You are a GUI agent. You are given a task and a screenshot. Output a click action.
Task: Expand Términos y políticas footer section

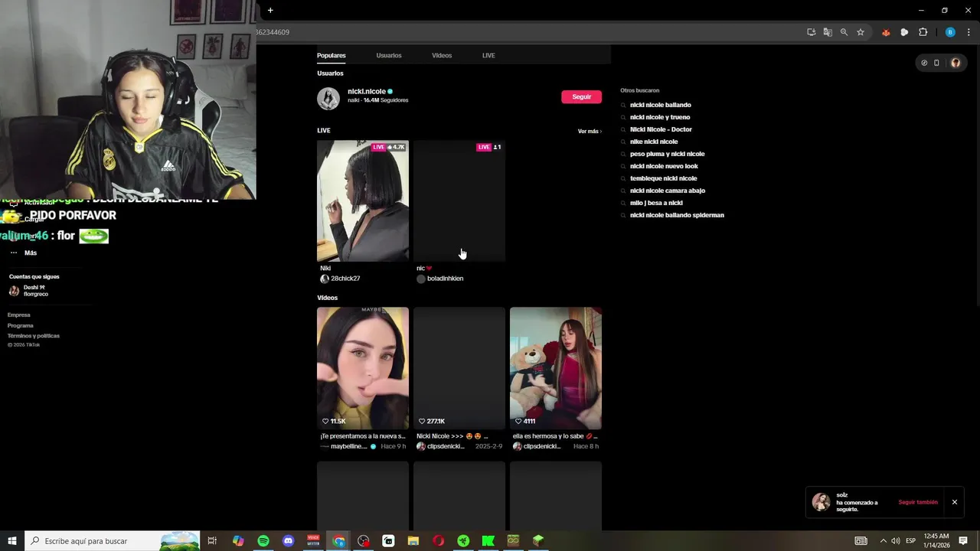pos(34,336)
